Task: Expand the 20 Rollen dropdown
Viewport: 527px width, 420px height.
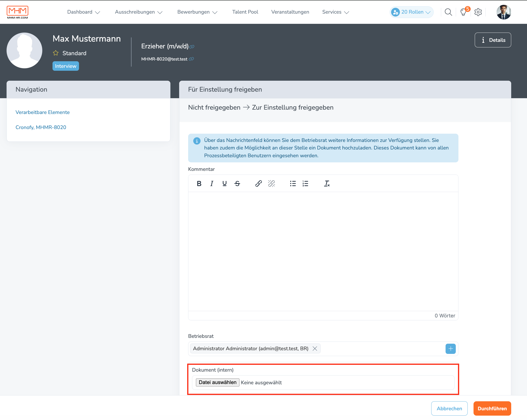Action: click(x=412, y=12)
